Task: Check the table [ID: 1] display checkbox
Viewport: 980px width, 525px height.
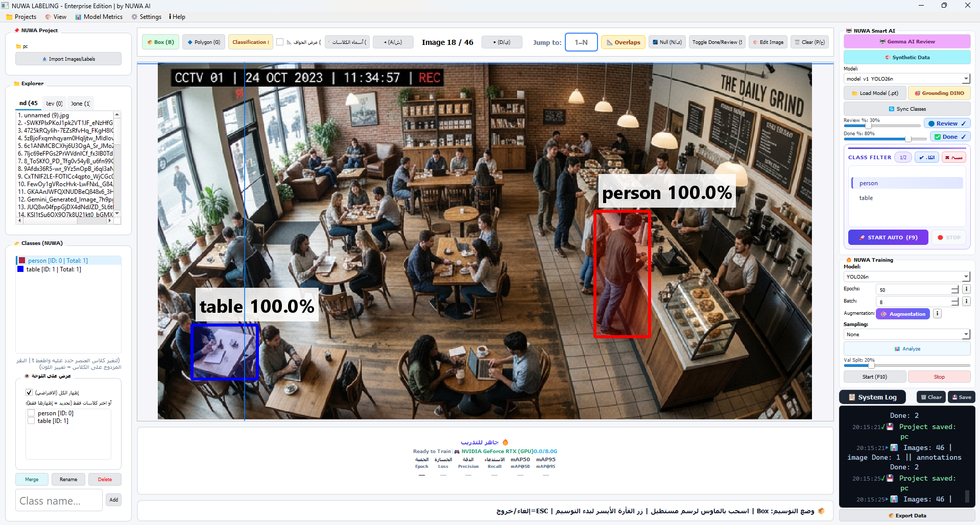Action: click(x=31, y=421)
